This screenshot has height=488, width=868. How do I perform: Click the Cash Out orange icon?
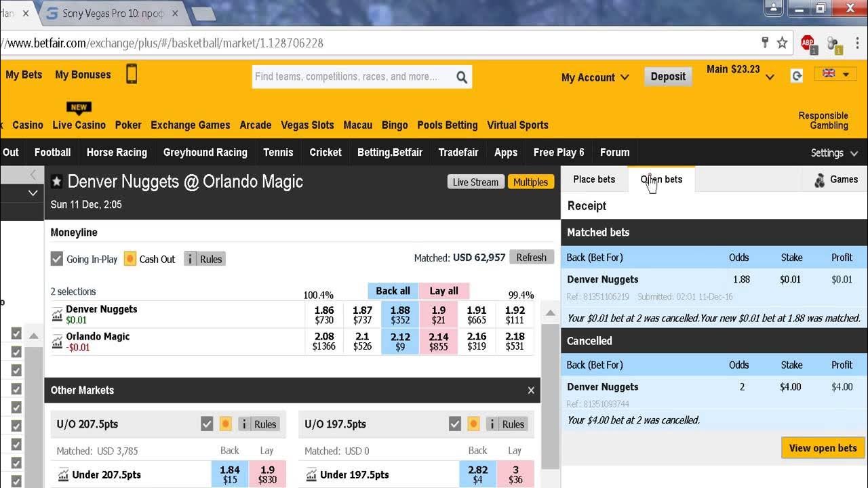[130, 259]
